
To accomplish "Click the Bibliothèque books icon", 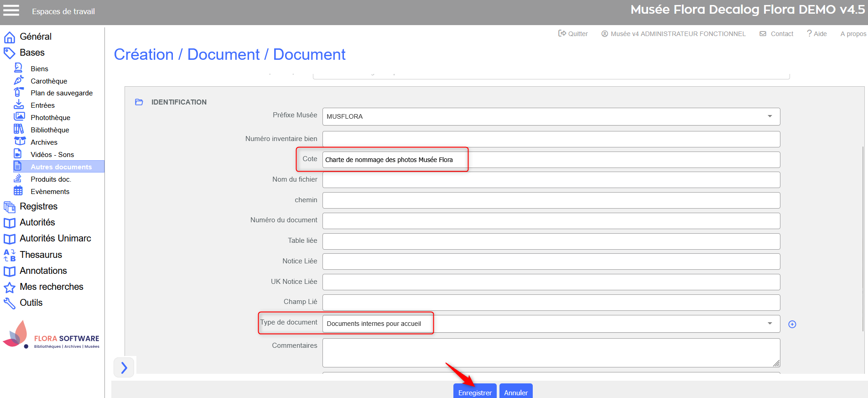I will coord(19,129).
